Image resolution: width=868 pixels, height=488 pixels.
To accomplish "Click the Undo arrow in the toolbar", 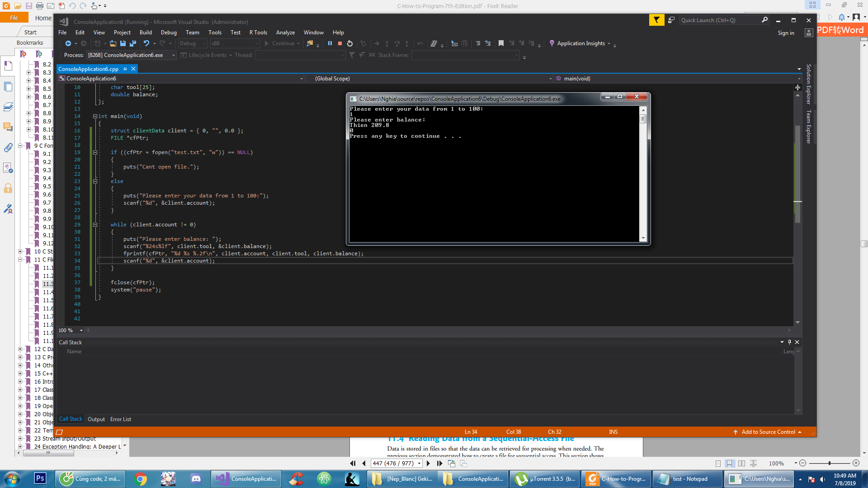I will pos(146,43).
